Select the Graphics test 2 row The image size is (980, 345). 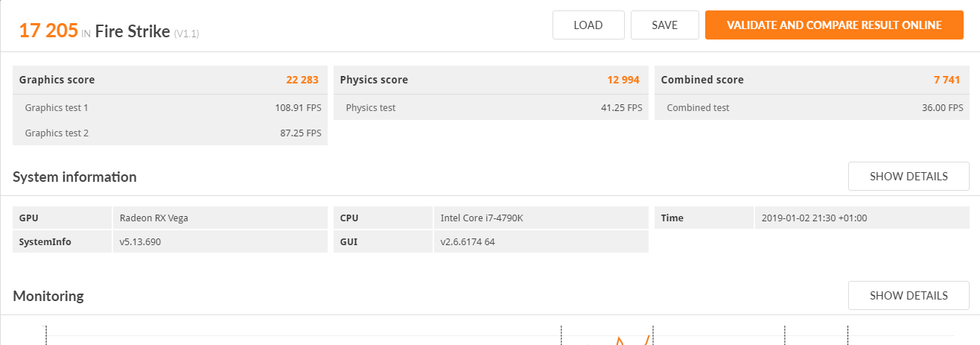tap(170, 133)
